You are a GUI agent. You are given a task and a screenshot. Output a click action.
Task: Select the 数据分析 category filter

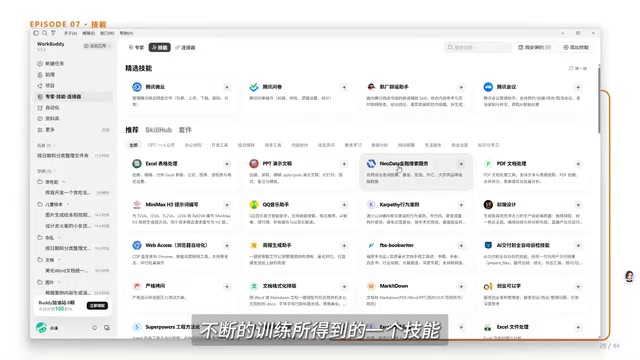[380, 145]
